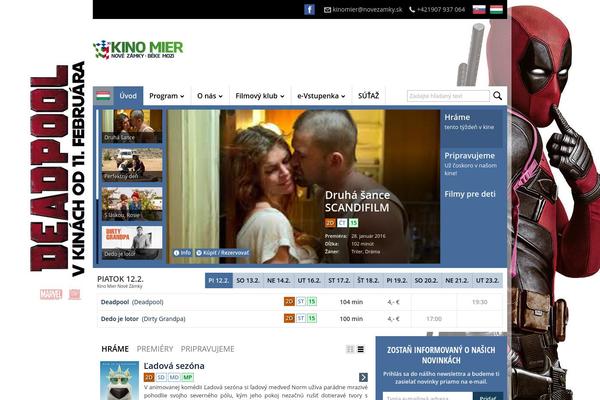The height and width of the screenshot is (400, 600).
Task: Click arrow icon next to Ľadová sezóna
Action: pyautogui.click(x=363, y=377)
